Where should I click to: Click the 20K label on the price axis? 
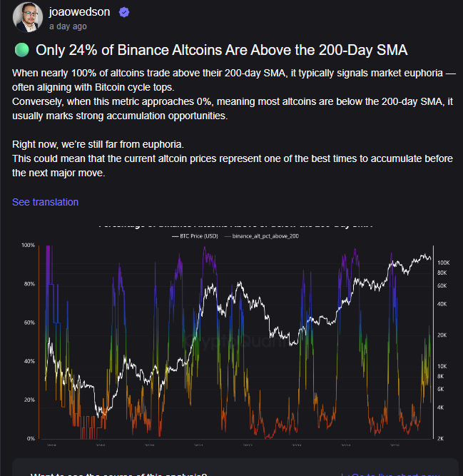pyautogui.click(x=441, y=335)
